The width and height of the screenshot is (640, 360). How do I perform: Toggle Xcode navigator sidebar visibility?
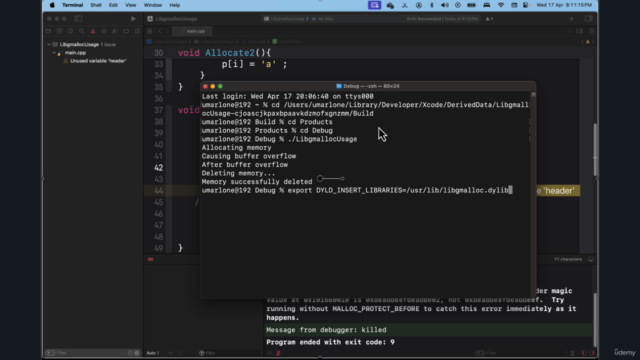tap(78, 19)
